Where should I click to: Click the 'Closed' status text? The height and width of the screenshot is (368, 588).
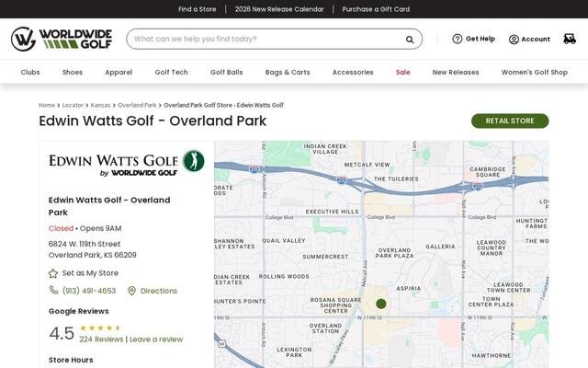61,228
